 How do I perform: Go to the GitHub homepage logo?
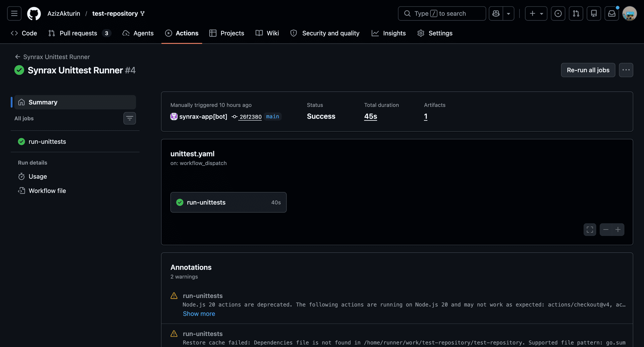[x=34, y=13]
